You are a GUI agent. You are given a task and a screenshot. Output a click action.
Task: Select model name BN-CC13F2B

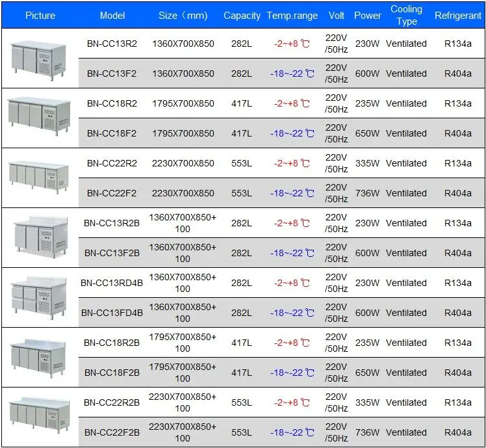click(x=112, y=253)
